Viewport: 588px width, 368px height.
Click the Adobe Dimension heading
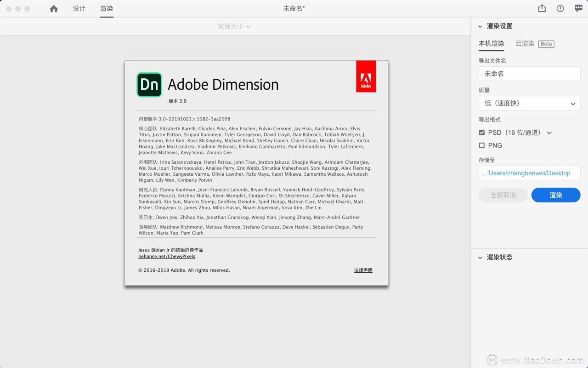(223, 85)
